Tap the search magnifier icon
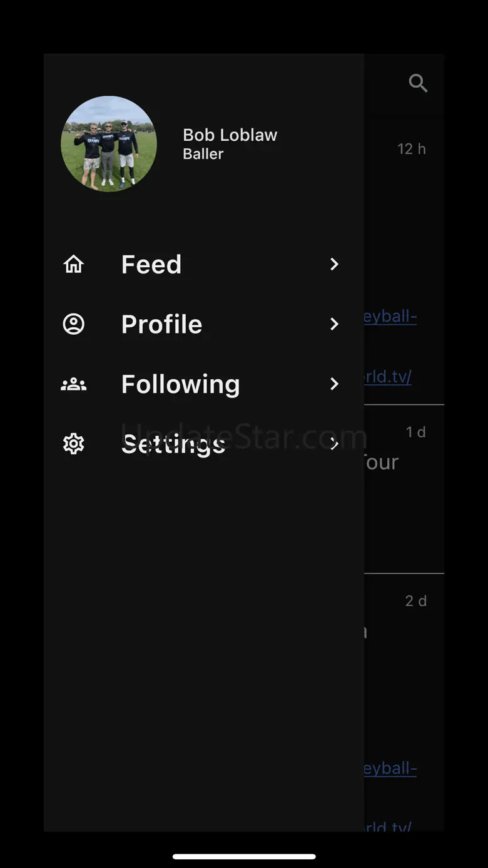488x868 pixels. click(x=418, y=83)
